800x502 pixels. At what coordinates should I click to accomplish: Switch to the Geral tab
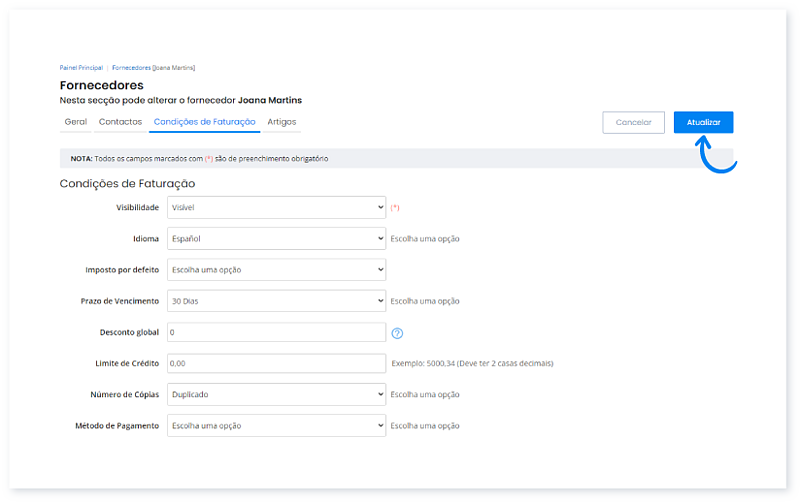click(76, 122)
